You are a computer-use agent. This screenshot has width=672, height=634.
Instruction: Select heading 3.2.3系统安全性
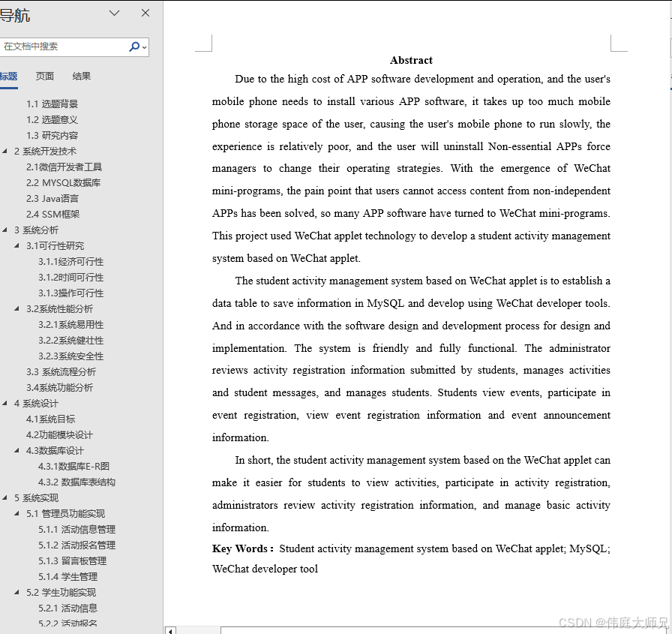click(x=70, y=356)
